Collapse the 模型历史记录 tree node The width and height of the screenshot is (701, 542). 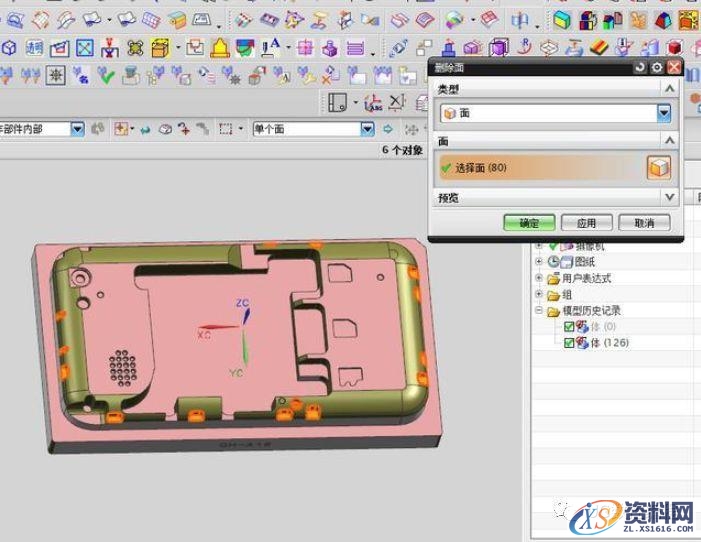(539, 311)
